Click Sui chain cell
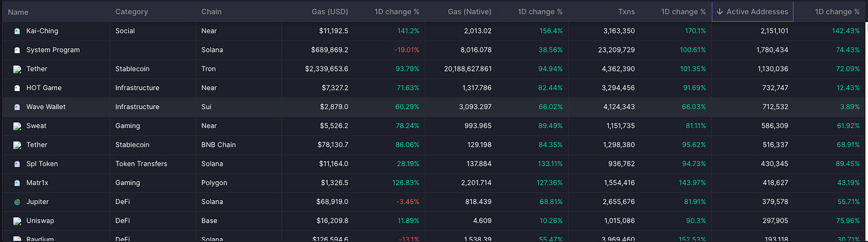This screenshot has width=868, height=242. pos(207,107)
